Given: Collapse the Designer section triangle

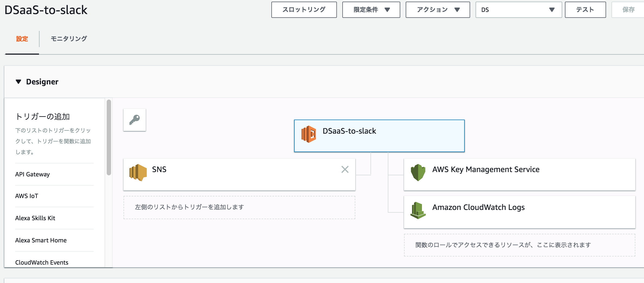Looking at the screenshot, I should click(x=18, y=82).
